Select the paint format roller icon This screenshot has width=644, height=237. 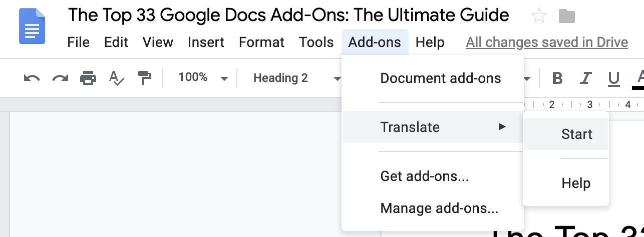click(144, 78)
